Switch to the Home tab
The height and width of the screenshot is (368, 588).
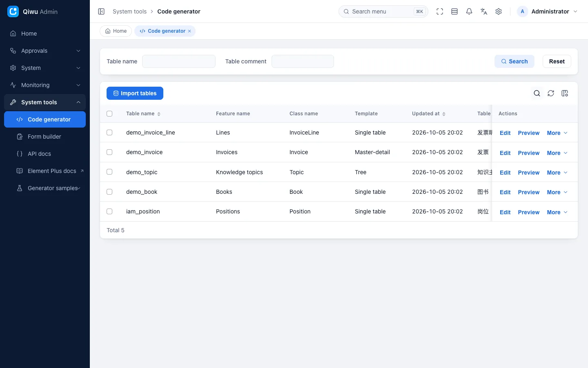click(x=116, y=31)
